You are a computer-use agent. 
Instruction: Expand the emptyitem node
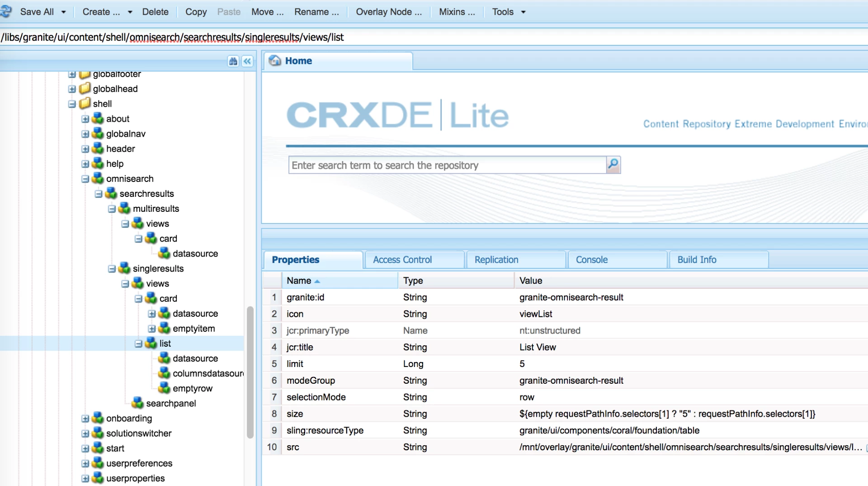tap(152, 329)
